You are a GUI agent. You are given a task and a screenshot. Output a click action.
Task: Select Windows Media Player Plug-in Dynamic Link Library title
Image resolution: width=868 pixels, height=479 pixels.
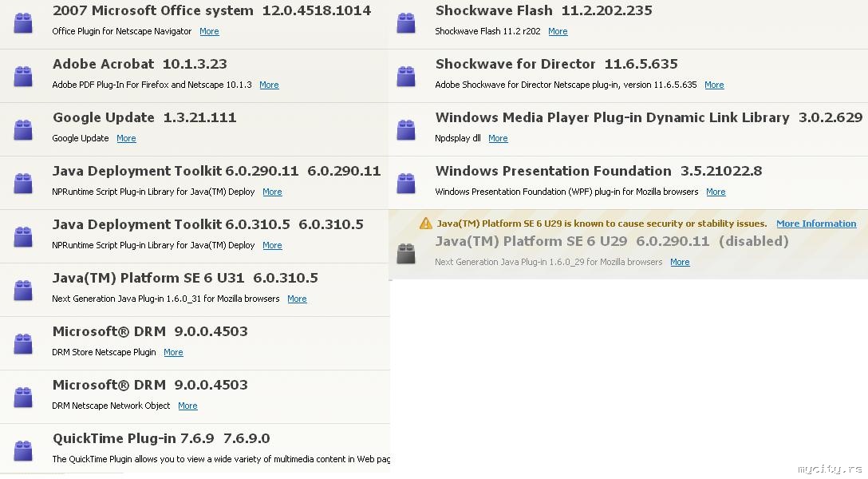(x=649, y=117)
